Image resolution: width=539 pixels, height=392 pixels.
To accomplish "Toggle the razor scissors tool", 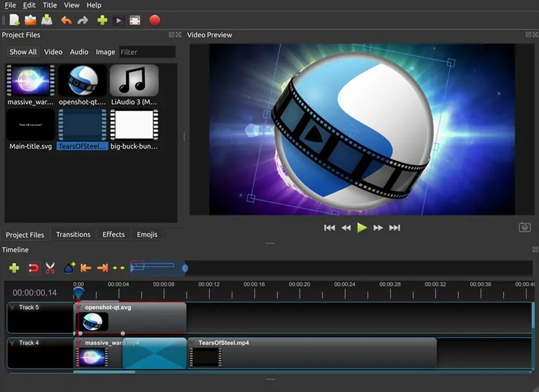I will coord(50,268).
